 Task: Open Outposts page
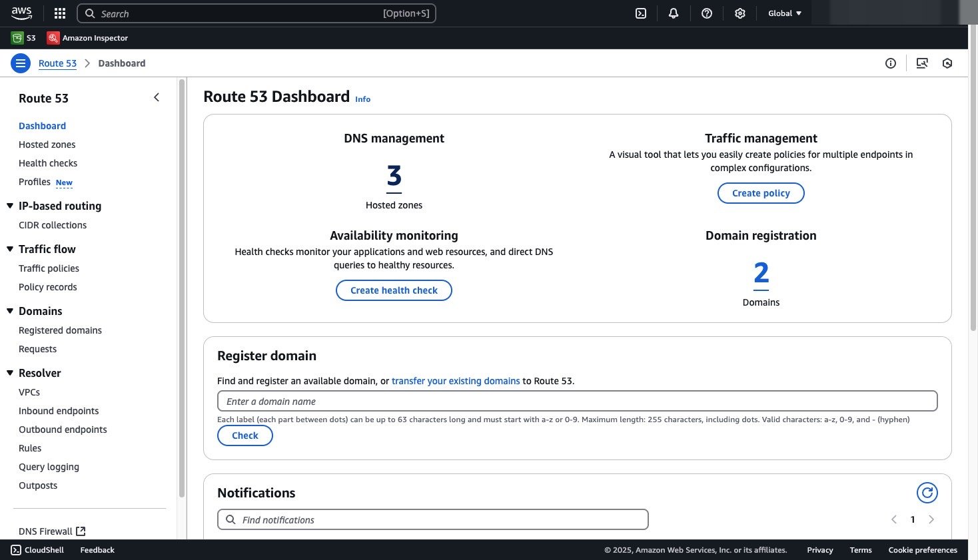(38, 485)
